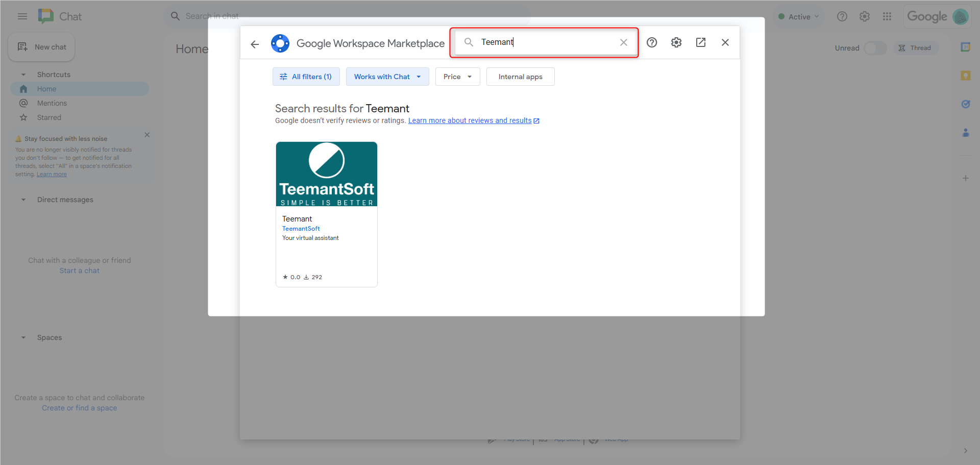
Task: Open Marketplace help
Action: [652, 42]
